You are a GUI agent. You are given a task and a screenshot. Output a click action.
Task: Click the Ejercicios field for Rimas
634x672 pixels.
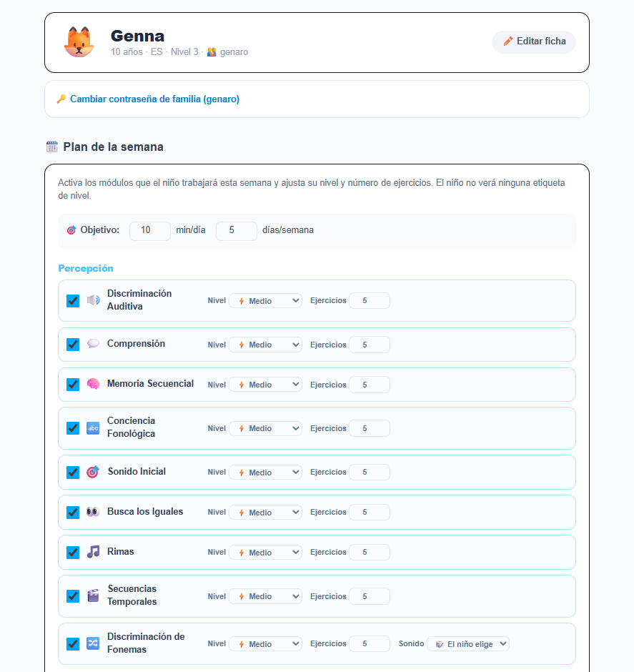[x=370, y=552]
